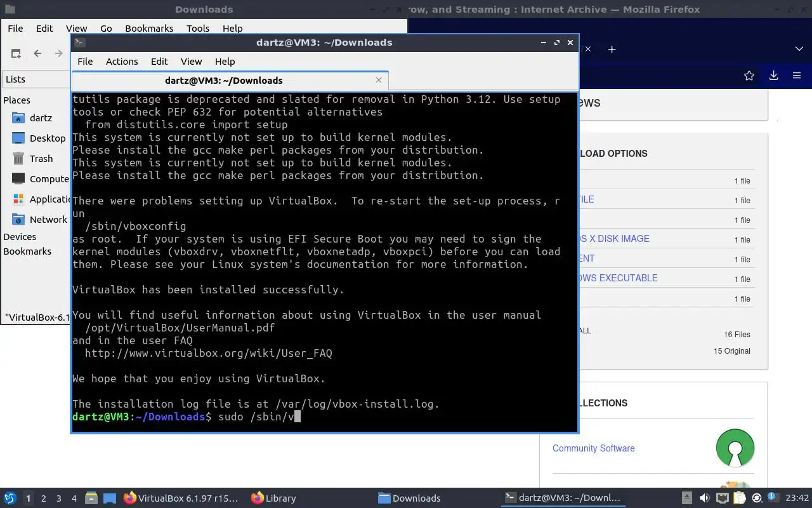Open the file manager Edit menu
This screenshot has width=812, height=508.
click(x=44, y=29)
